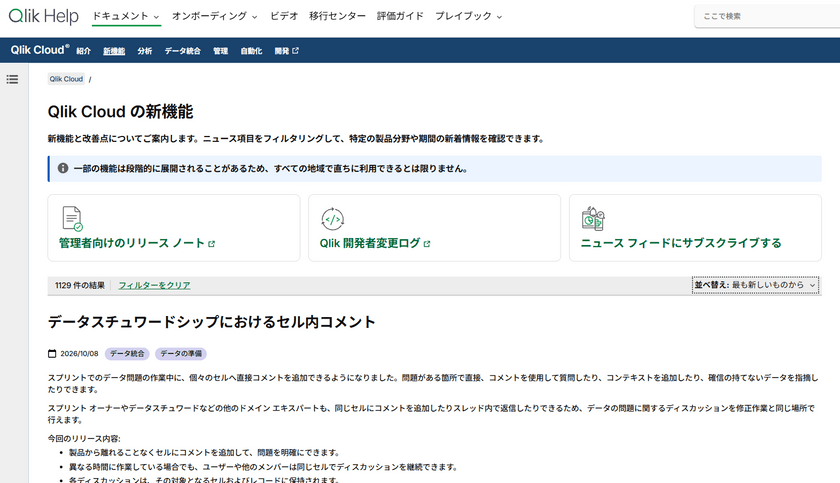Open Qlik 開発者変更ログ link

pos(375,243)
